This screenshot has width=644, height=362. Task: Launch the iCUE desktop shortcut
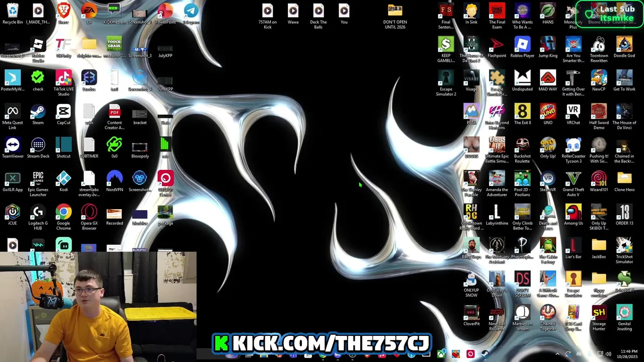[13, 215]
